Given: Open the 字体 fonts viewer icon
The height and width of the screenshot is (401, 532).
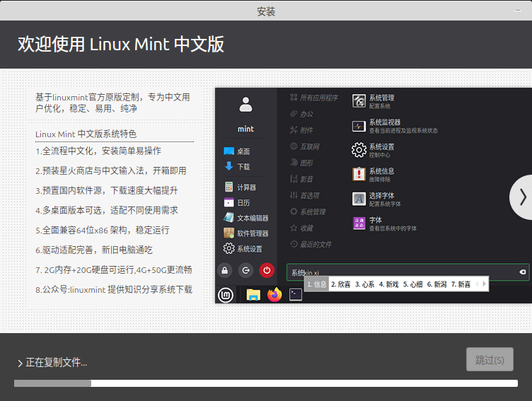Looking at the screenshot, I should coord(359,223).
